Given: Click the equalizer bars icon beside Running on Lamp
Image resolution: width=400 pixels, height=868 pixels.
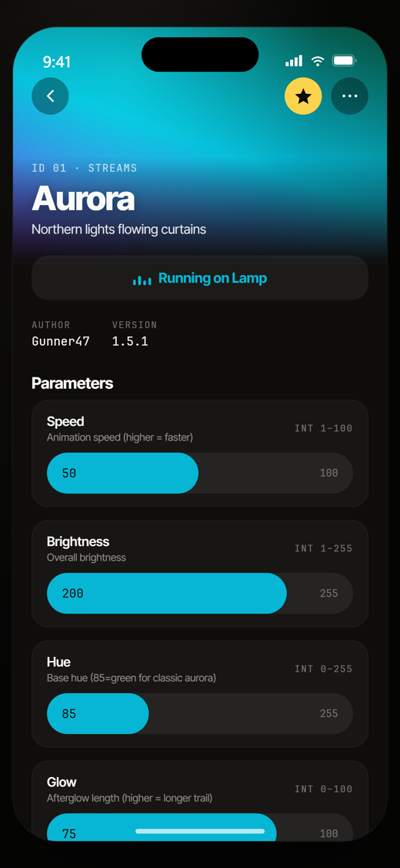Looking at the screenshot, I should click(x=142, y=280).
